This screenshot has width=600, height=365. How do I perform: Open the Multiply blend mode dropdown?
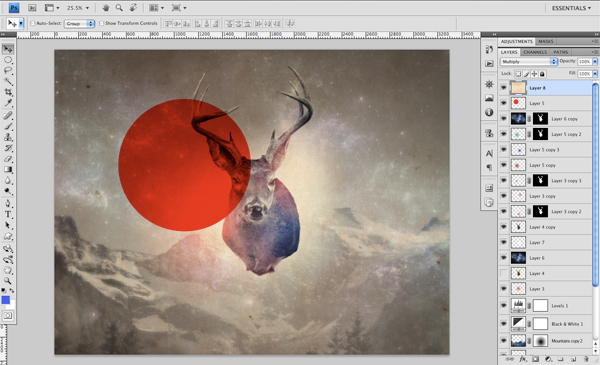(528, 62)
